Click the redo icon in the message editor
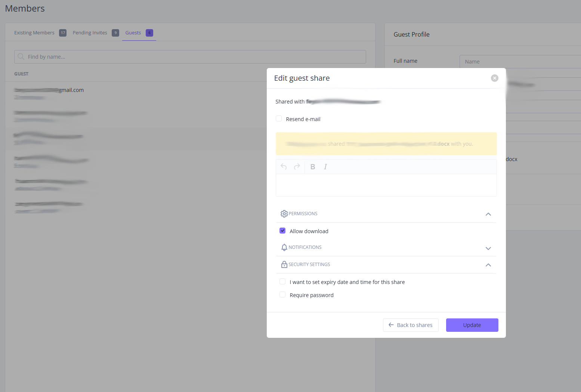Image resolution: width=581 pixels, height=392 pixels. tap(296, 167)
